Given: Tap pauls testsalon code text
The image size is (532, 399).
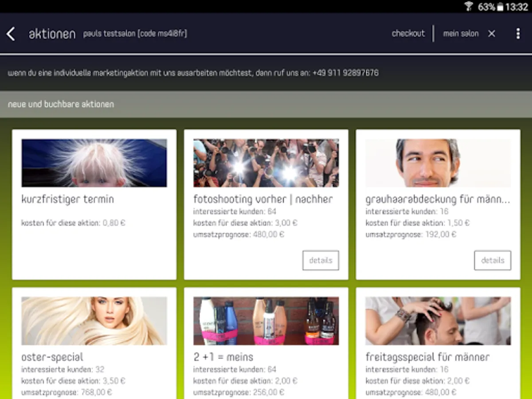Looking at the screenshot, I should (135, 34).
